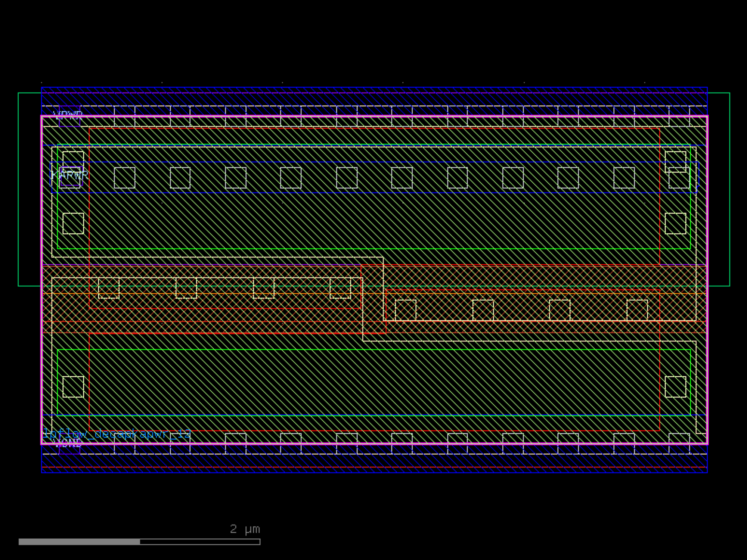Click the bottom-left contact square in lower green region
The height and width of the screenshot is (560, 747).
[73, 387]
